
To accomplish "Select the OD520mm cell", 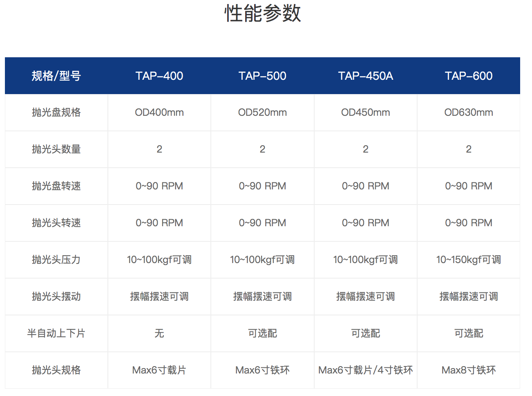I will pyautogui.click(x=262, y=112).
